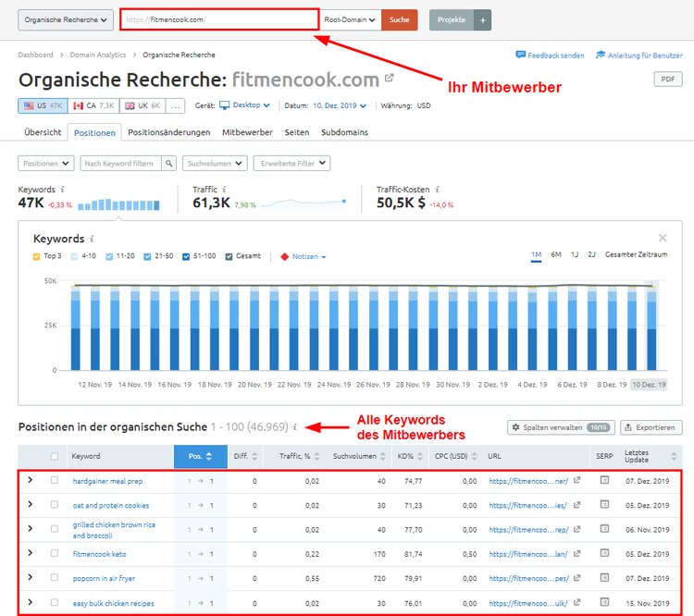Open the Datum 10. Dez. 2019 dropdown
This screenshot has width=694, height=616.
coord(340,105)
